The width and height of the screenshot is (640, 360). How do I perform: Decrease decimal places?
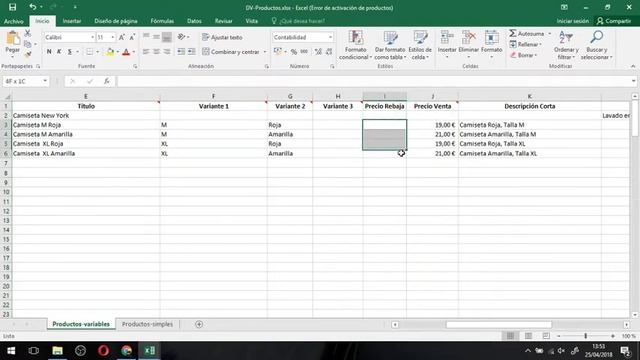click(329, 52)
